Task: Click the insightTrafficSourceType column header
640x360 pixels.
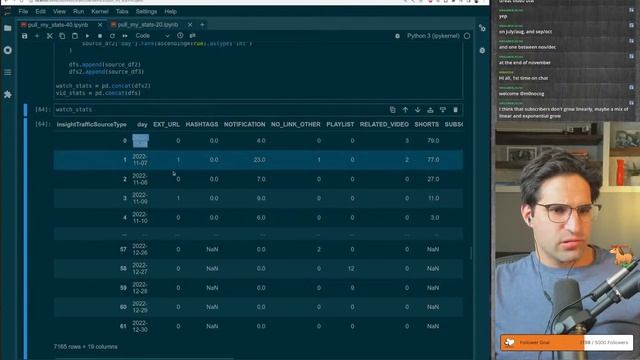Action: pos(91,124)
